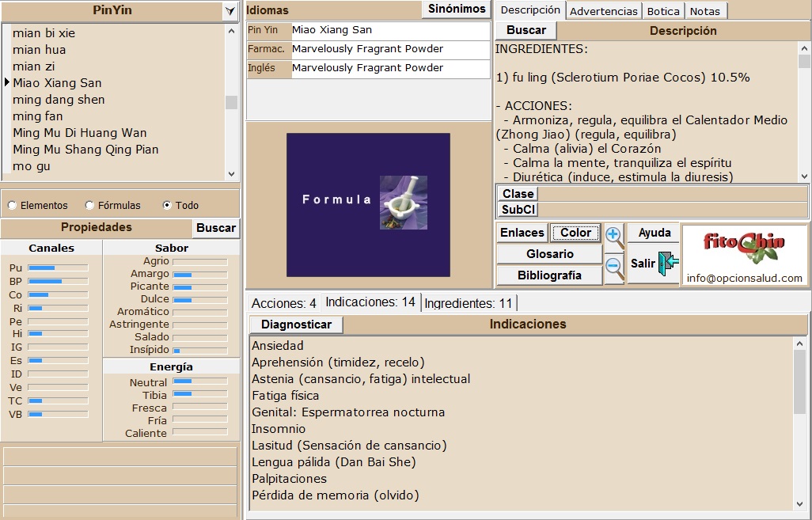812x520 pixels.
Task: Click the Pin Yin name field
Action: click(x=390, y=30)
